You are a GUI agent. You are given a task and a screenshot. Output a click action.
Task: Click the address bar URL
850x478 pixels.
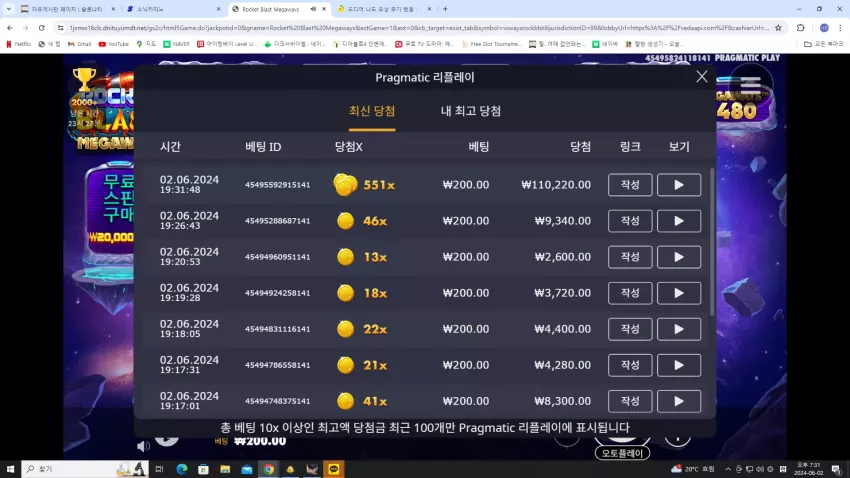coord(418,28)
